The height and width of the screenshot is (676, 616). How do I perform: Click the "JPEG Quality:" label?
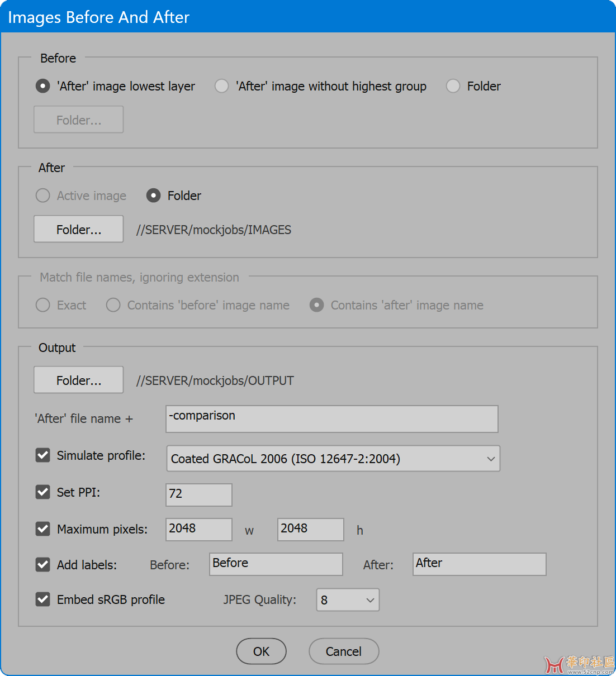click(x=260, y=599)
